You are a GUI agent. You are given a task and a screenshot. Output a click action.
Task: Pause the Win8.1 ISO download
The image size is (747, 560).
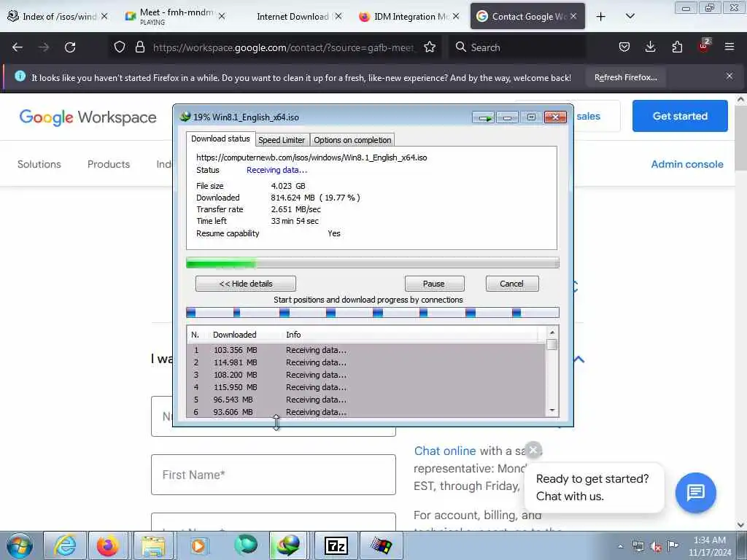pyautogui.click(x=433, y=284)
